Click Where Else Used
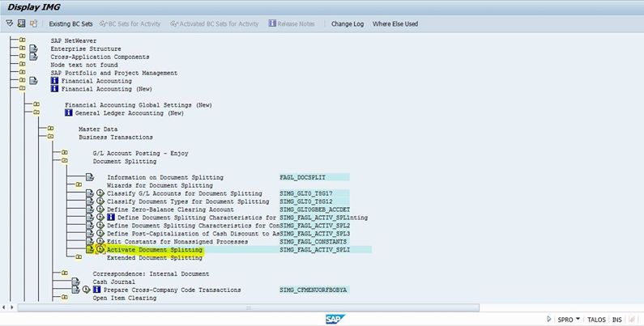This screenshot has height=326, width=644. click(x=395, y=23)
